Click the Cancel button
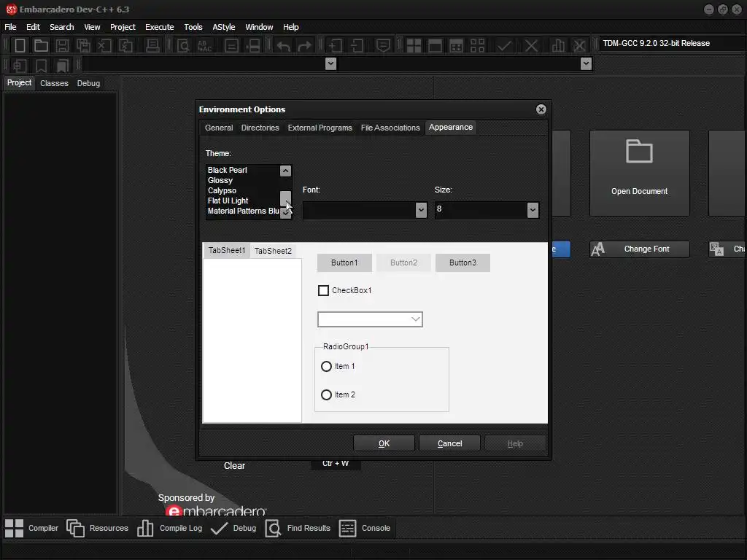The width and height of the screenshot is (747, 560). [449, 443]
